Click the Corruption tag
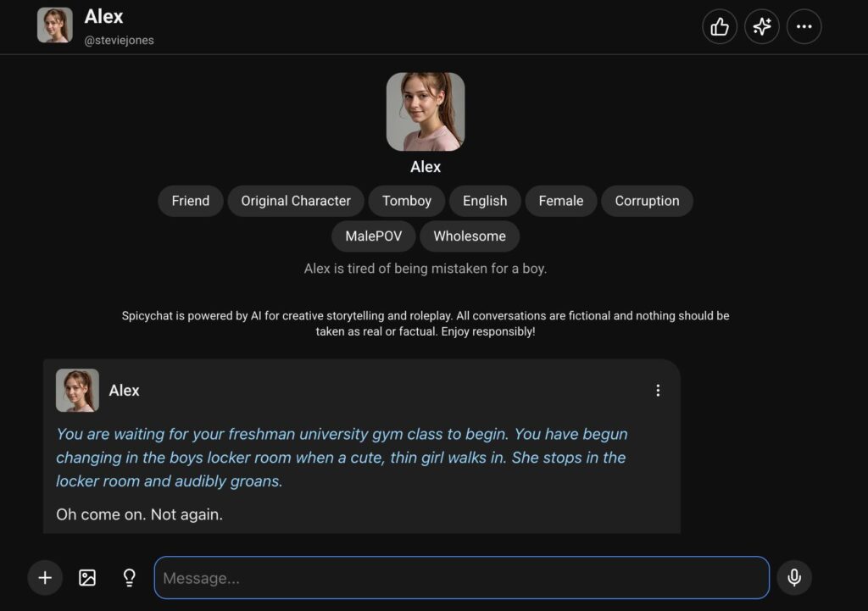This screenshot has width=868, height=611. [x=647, y=201]
